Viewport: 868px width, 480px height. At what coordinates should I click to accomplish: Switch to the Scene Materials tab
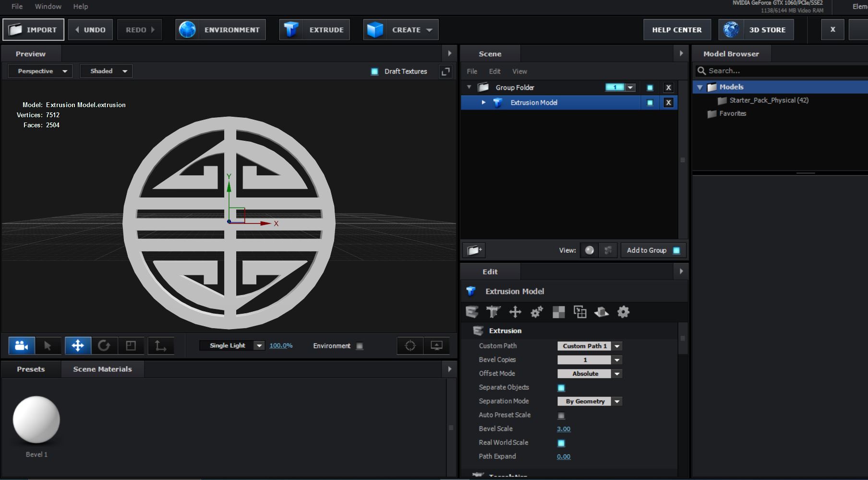[x=102, y=369]
